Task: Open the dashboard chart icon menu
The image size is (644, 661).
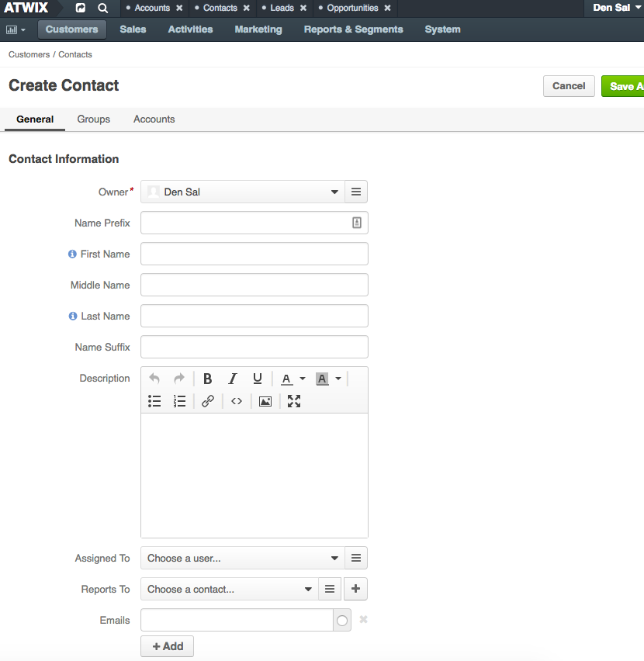Action: pos(16,29)
